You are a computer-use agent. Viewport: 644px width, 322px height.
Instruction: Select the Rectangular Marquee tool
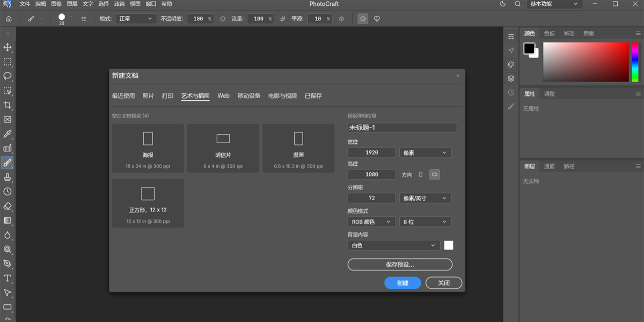tap(8, 62)
